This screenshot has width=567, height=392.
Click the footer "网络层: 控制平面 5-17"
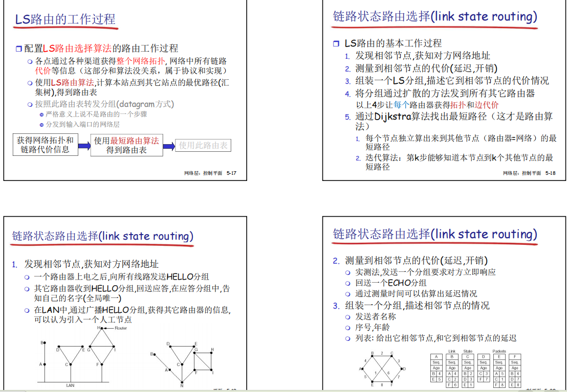[210, 173]
